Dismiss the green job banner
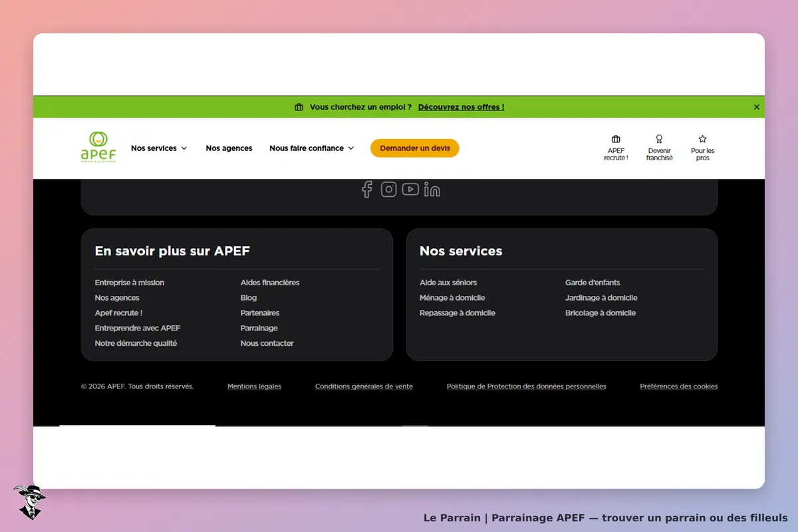The height and width of the screenshot is (532, 798). [x=757, y=107]
